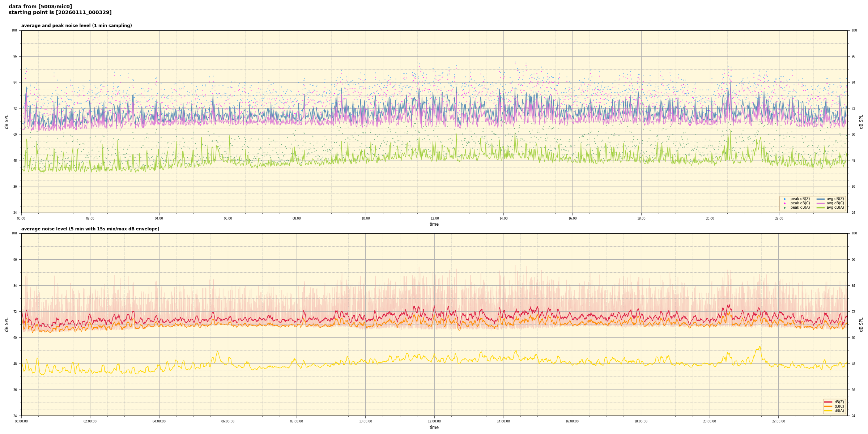Viewport: 868px width, 434px height.
Task: Click the 'data from [5008/mic0]' header text
Action: tap(40, 7)
